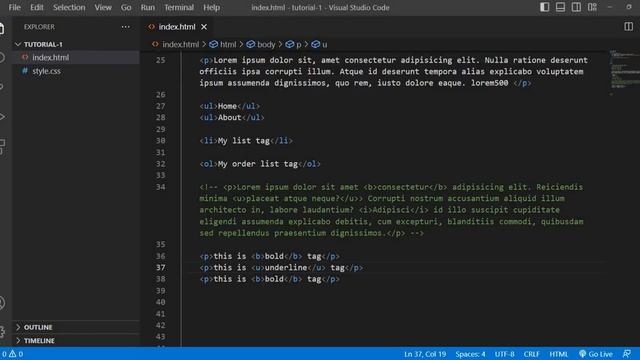
Task: Click 'lorem500' text on line 25
Action: point(489,83)
